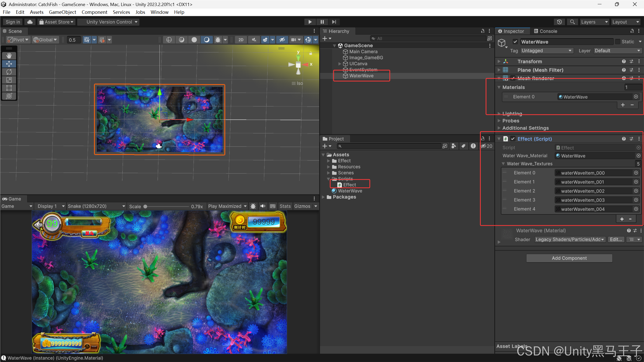Click the shader Edit... button
This screenshot has height=362, width=644.
(616, 239)
